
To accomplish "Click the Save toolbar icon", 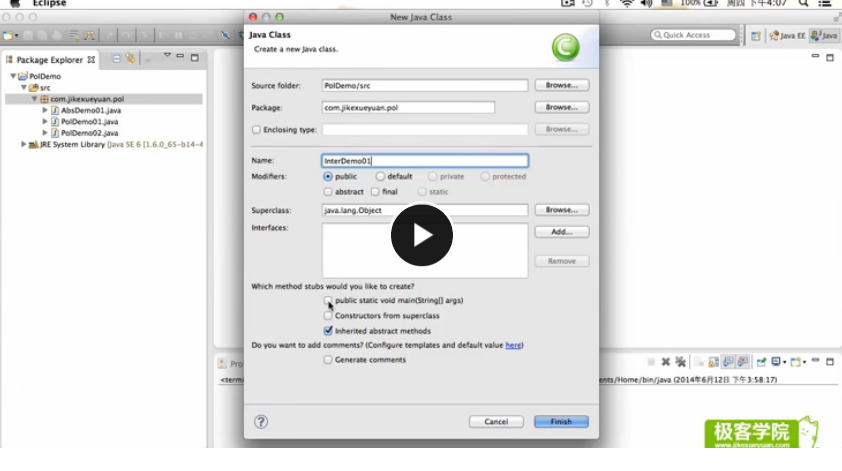I will [x=28, y=35].
